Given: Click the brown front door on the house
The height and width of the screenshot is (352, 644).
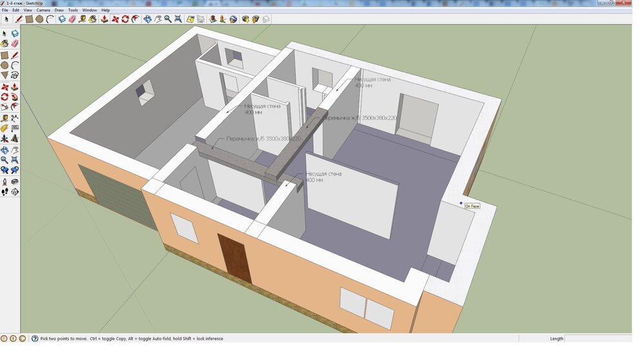Looking at the screenshot, I should [x=234, y=259].
